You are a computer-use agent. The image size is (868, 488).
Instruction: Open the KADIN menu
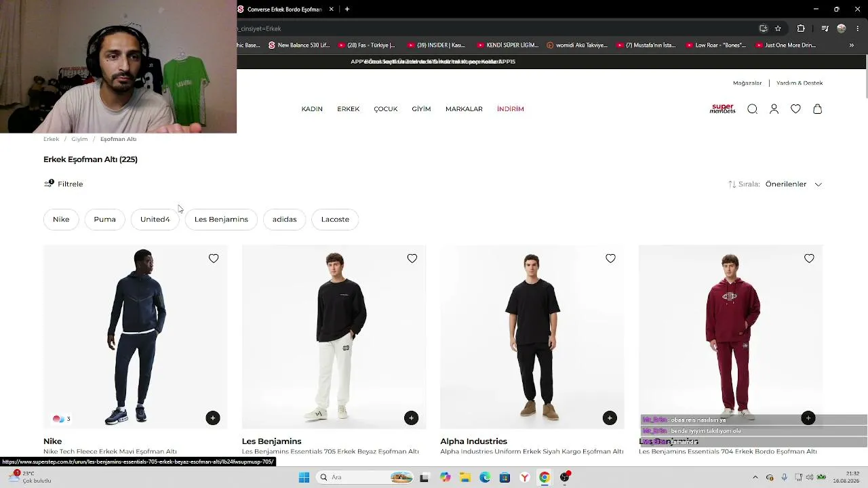click(312, 109)
